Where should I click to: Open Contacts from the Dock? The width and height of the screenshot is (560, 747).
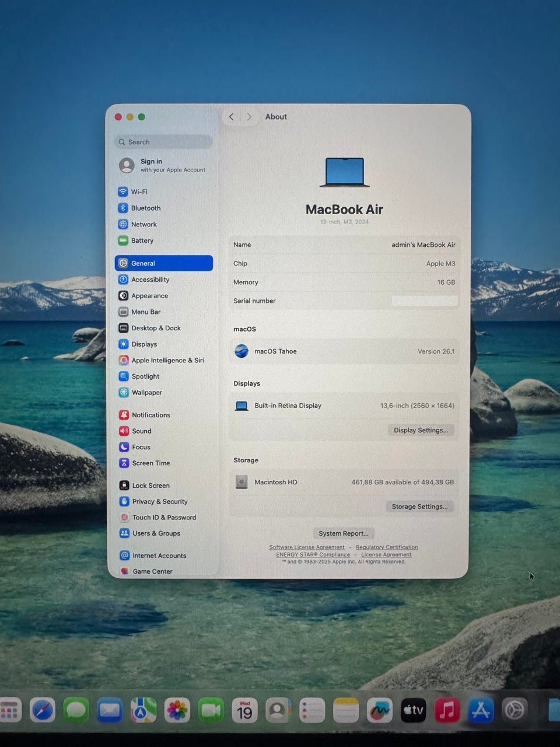click(x=278, y=711)
